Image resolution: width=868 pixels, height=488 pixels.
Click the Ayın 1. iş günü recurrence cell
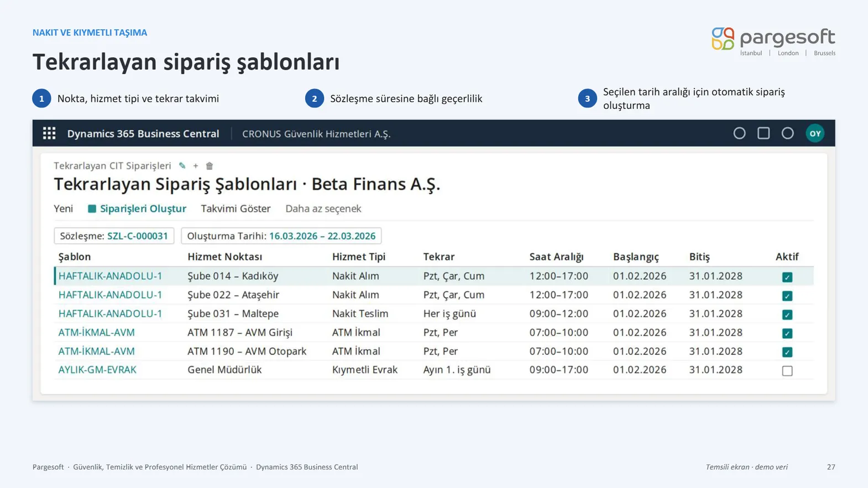coord(457,370)
